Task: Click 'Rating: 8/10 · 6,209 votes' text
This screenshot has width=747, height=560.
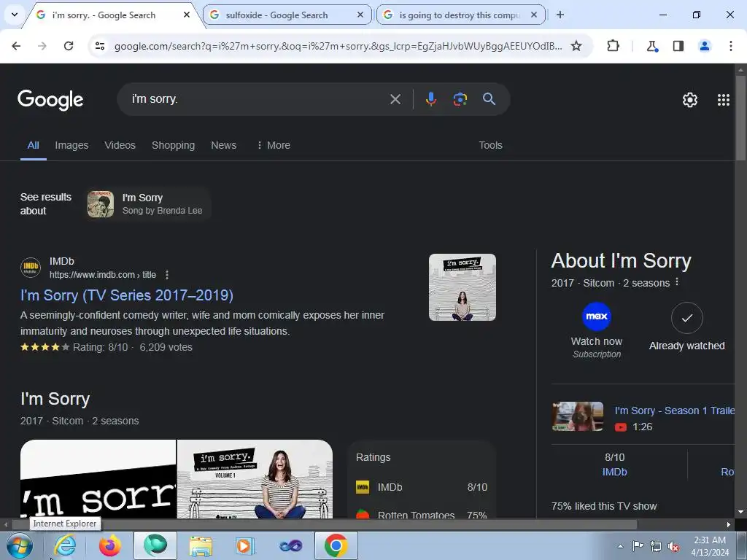Action: click(133, 347)
